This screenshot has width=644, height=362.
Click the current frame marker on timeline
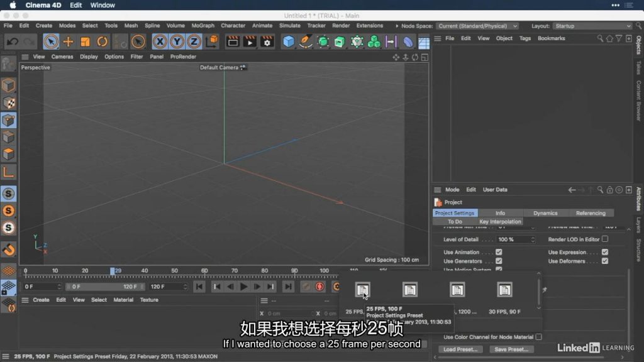click(112, 271)
